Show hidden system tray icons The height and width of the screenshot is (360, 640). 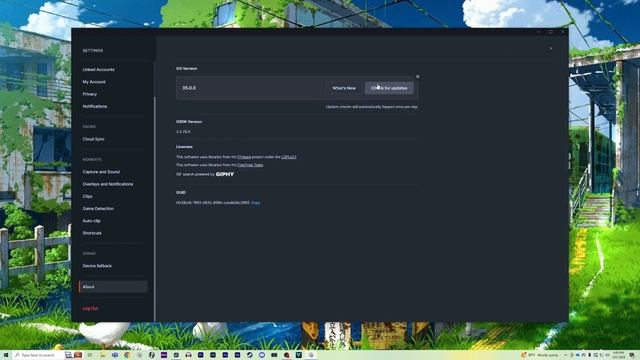click(565, 355)
